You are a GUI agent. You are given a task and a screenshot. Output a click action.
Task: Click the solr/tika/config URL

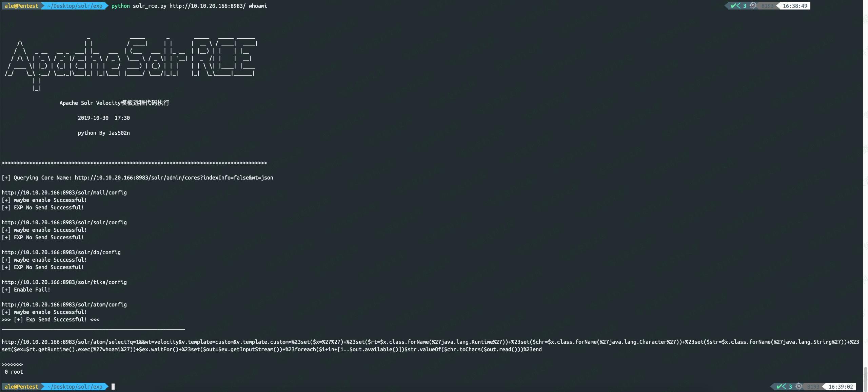click(x=64, y=282)
